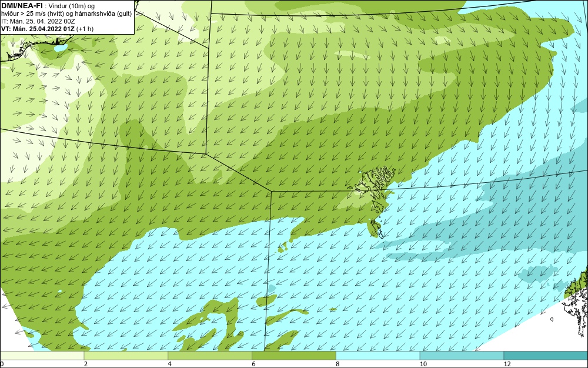Click the DMI/NEA-FI title text
The width and height of the screenshot is (588, 368).
pos(22,6)
